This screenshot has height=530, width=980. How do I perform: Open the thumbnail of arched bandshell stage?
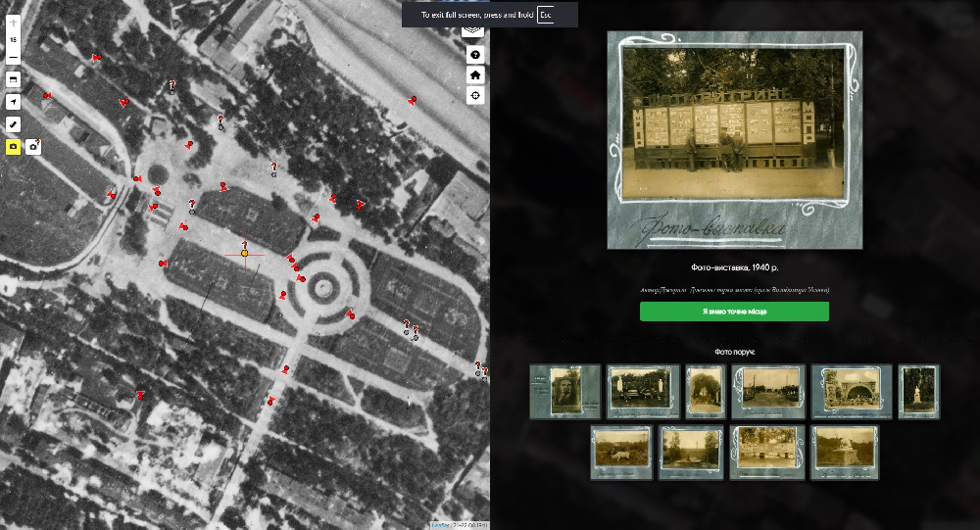pos(852,391)
